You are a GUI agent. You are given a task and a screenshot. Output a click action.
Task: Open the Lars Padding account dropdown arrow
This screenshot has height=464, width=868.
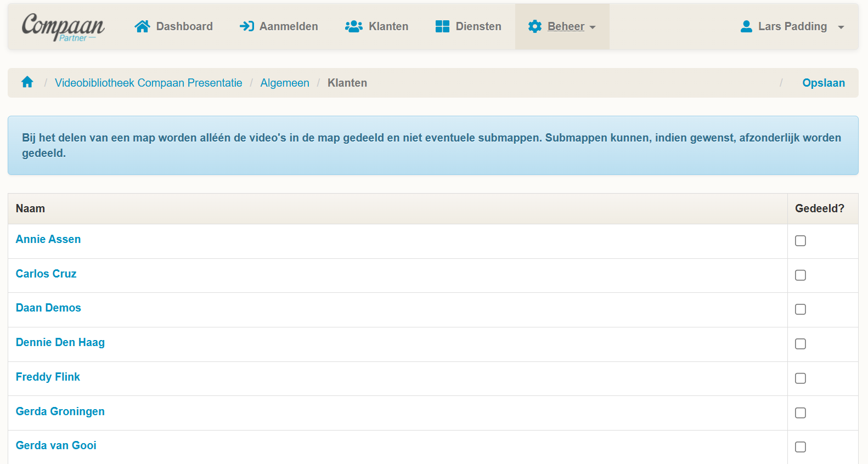[841, 27]
